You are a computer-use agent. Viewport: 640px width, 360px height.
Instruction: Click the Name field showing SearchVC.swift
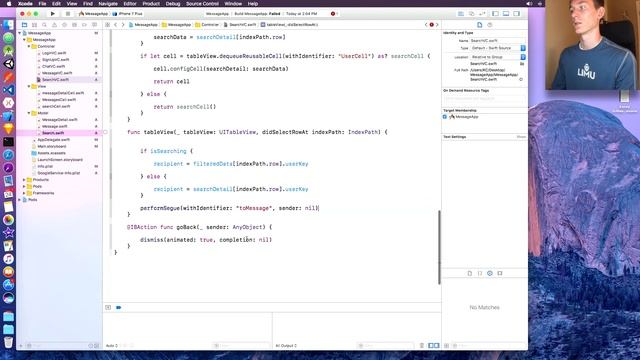tap(498, 41)
